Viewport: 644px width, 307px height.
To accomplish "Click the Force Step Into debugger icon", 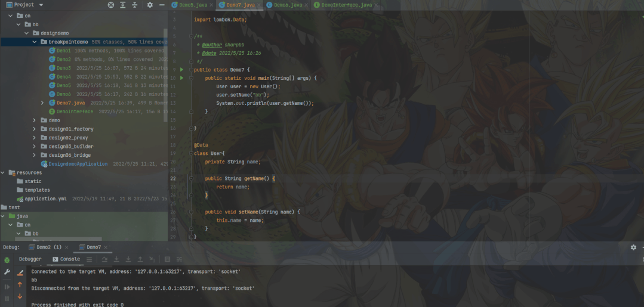I will pyautogui.click(x=128, y=259).
